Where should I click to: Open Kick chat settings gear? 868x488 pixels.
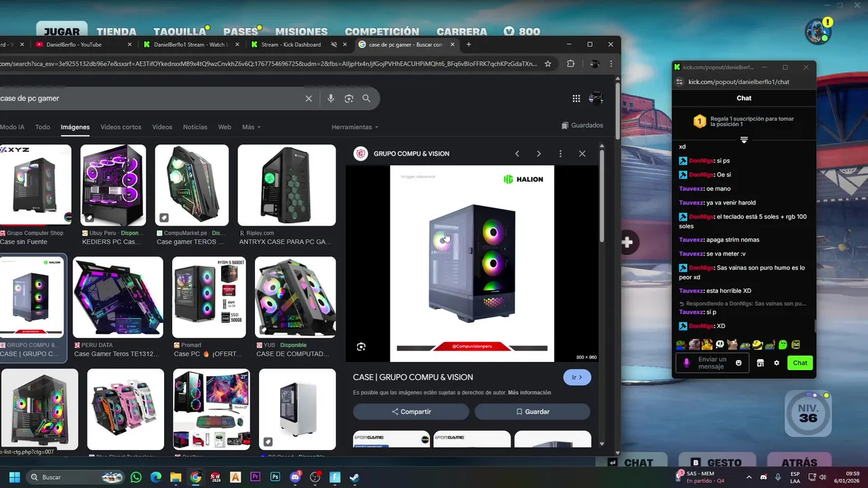pyautogui.click(x=776, y=363)
